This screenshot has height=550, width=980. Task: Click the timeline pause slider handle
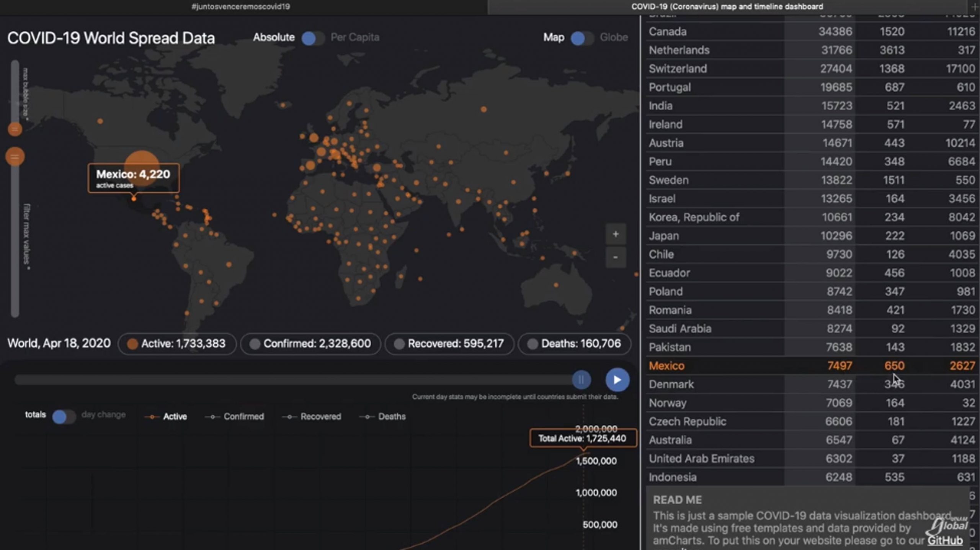pos(581,380)
